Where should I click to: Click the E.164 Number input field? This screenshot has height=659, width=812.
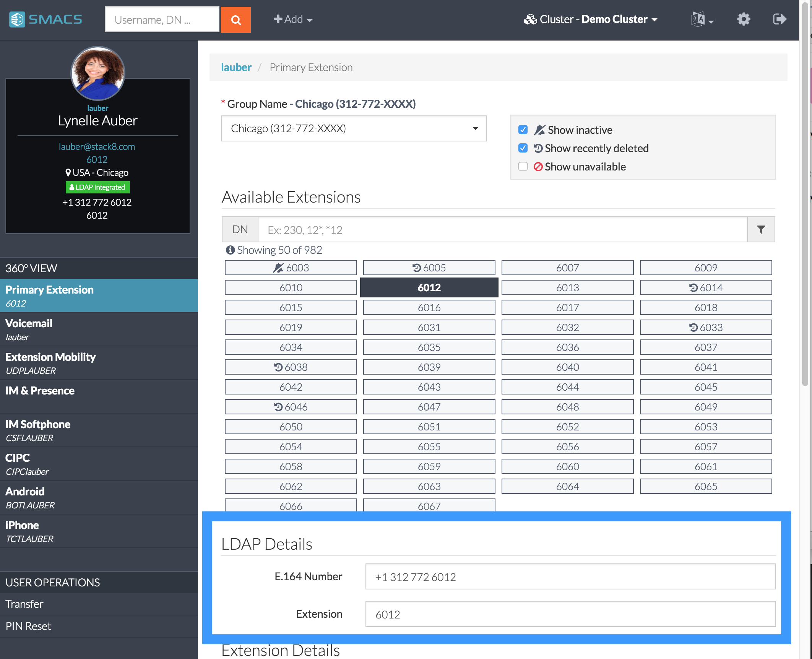coord(570,576)
